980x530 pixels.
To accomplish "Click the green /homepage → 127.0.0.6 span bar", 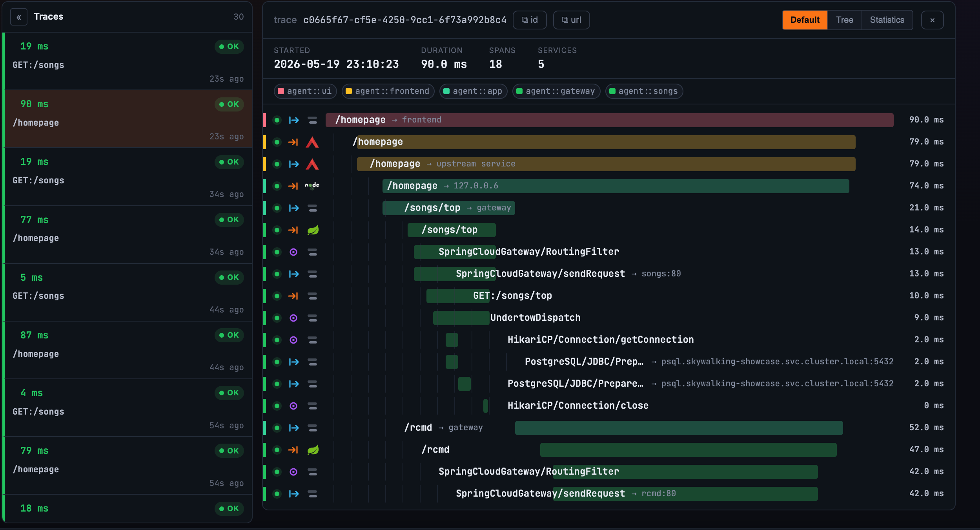I will pyautogui.click(x=616, y=186).
